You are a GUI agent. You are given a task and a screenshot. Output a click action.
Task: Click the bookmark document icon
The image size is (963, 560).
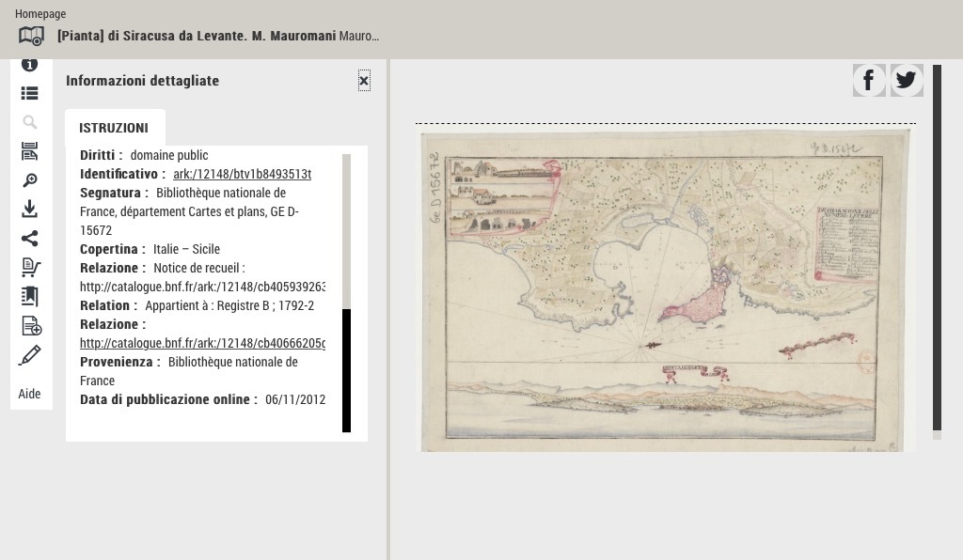point(29,296)
